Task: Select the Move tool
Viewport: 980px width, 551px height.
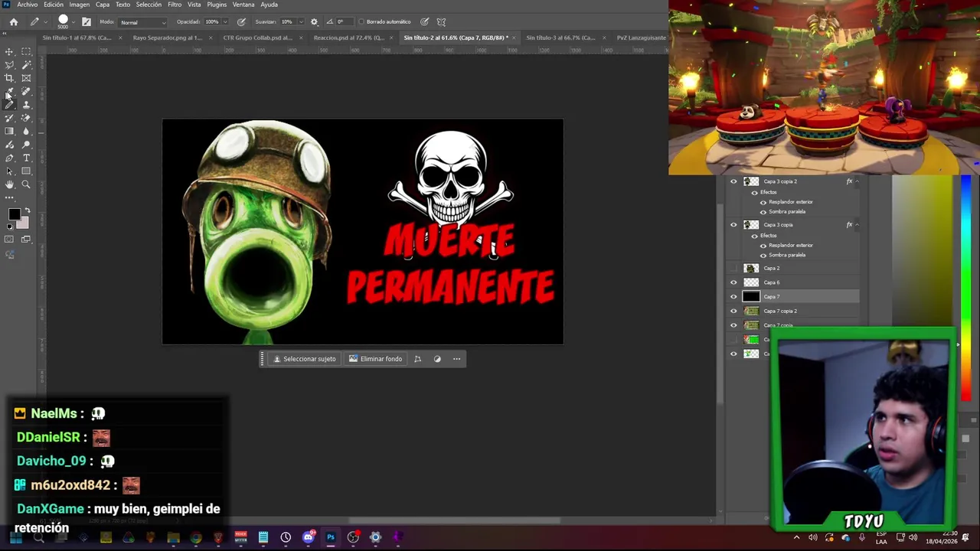Action: pos(9,51)
